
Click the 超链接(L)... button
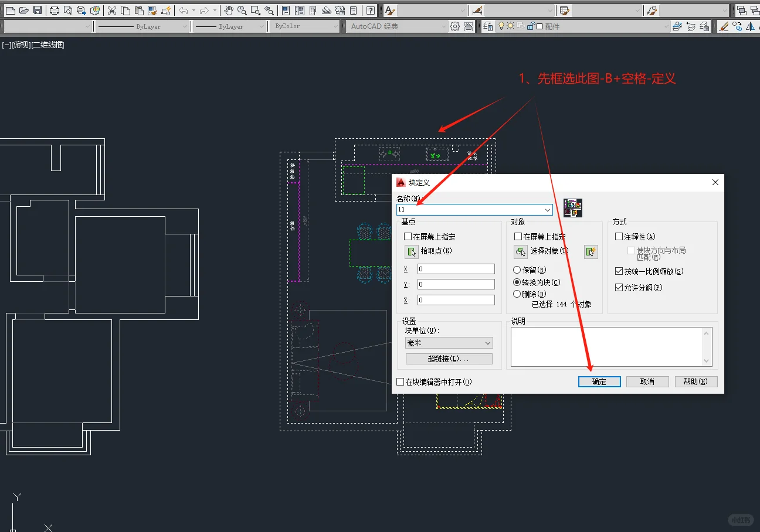click(449, 359)
